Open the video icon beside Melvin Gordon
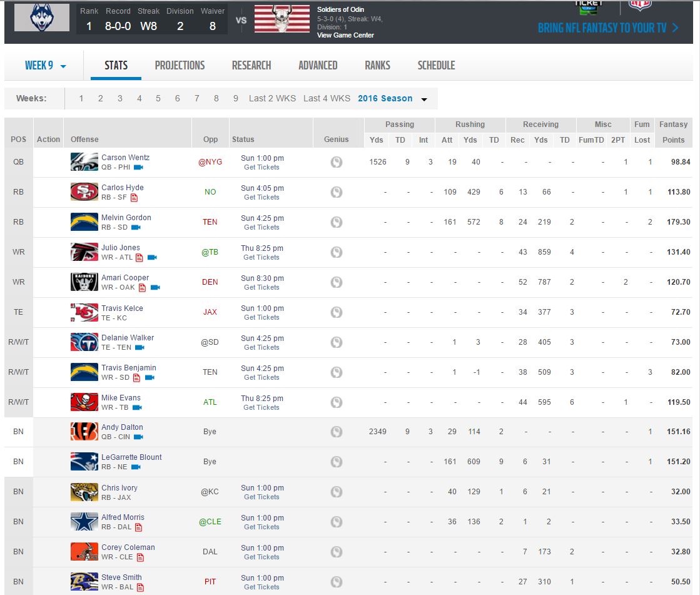This screenshot has width=700, height=595. (x=136, y=228)
